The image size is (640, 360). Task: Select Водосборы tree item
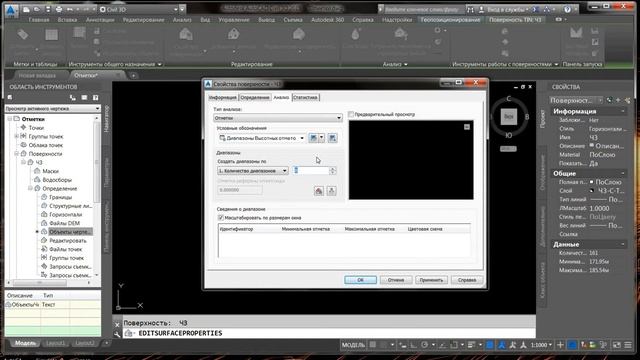[57, 180]
